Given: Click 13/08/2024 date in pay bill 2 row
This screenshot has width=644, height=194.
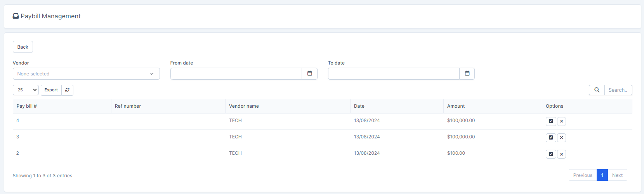Looking at the screenshot, I should pos(367,153).
